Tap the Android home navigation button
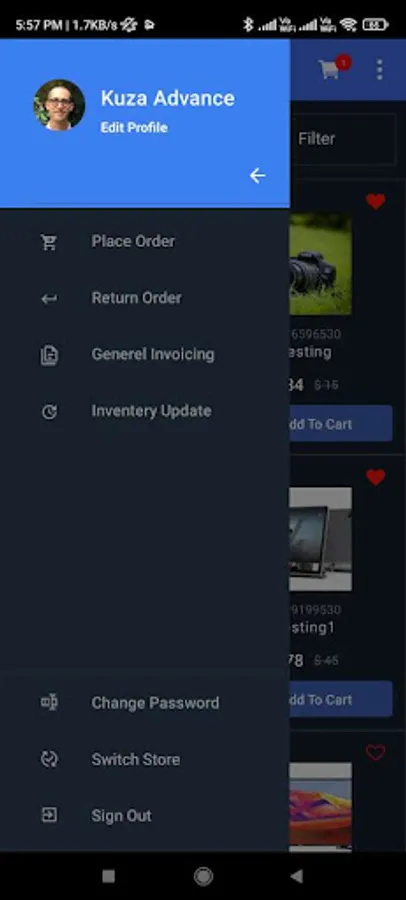The width and height of the screenshot is (406, 900). pyautogui.click(x=203, y=876)
